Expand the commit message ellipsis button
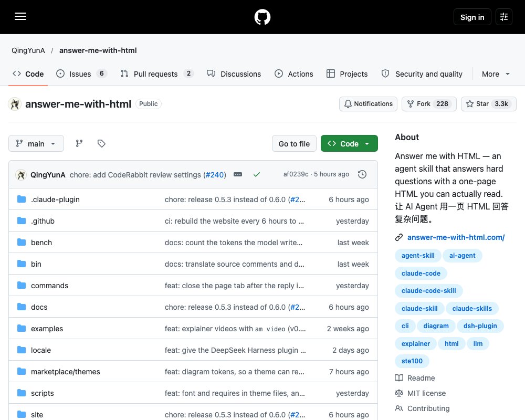 (238, 174)
